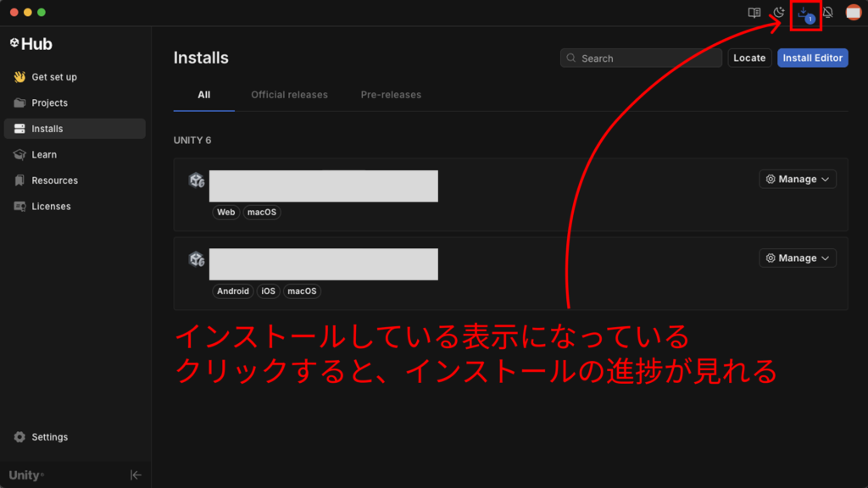
Task: Expand Manage dropdown for first editor
Action: tap(797, 180)
